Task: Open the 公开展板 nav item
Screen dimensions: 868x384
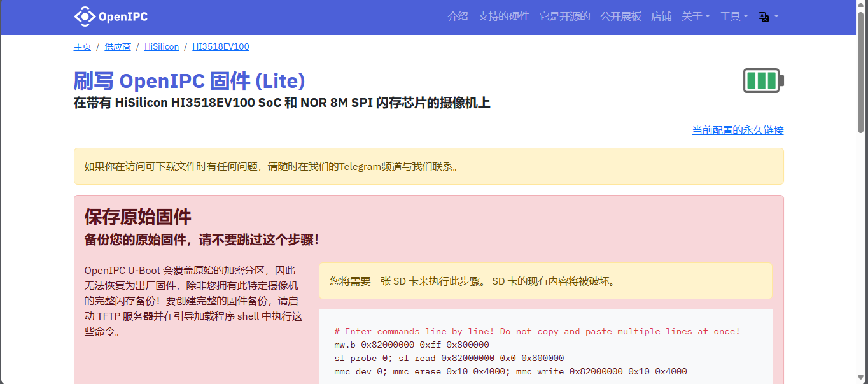Action: click(x=620, y=17)
